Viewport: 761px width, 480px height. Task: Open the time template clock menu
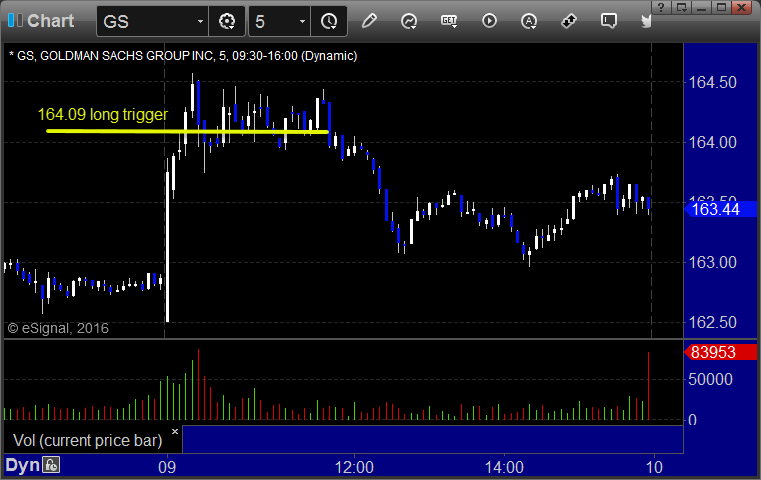point(329,21)
